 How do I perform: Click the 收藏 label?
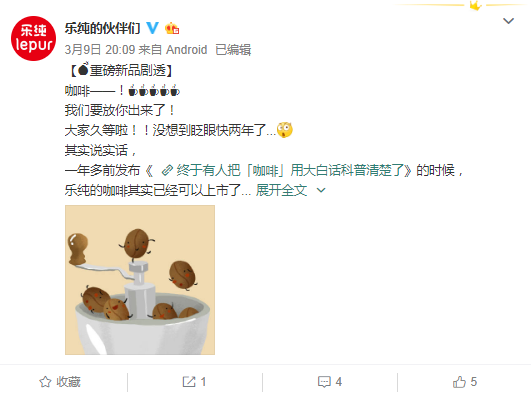[68, 382]
